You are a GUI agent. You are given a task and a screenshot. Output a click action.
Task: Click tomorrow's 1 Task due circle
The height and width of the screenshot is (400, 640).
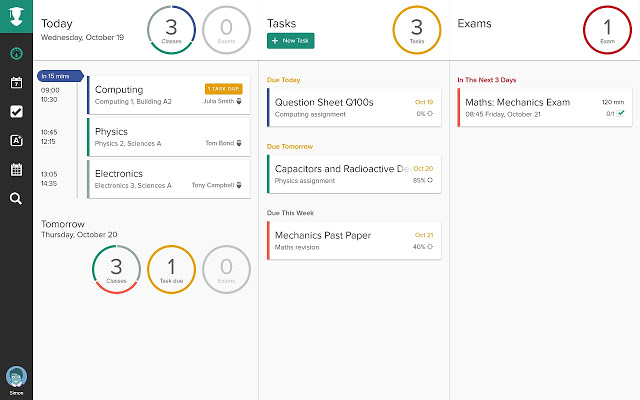pos(171,270)
